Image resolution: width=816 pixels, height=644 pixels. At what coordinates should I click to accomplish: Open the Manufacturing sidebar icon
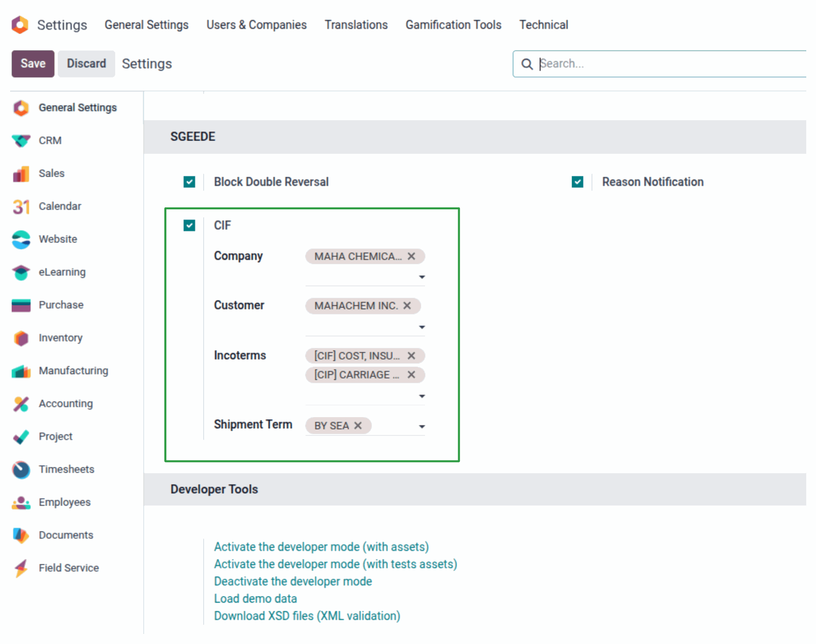pos(21,371)
